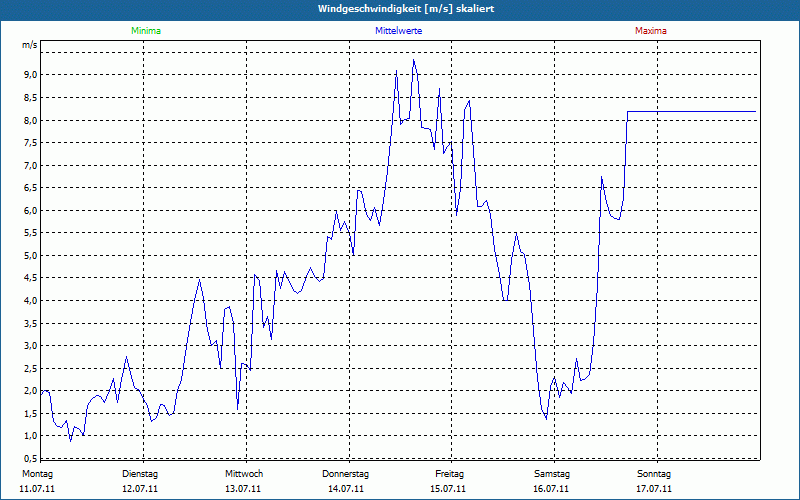Click the 1,0 y-axis value
Screen dimensions: 800x500
tap(31, 436)
